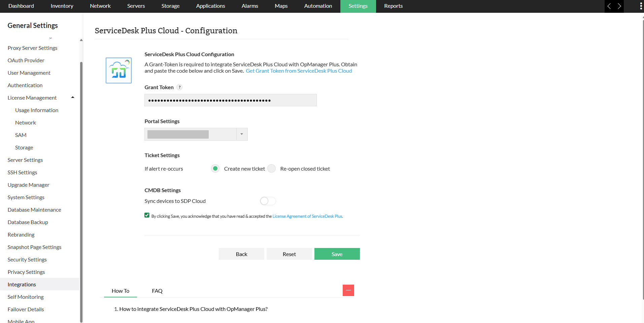Open Snapshot Page Settings
The width and height of the screenshot is (644, 323).
[34, 247]
